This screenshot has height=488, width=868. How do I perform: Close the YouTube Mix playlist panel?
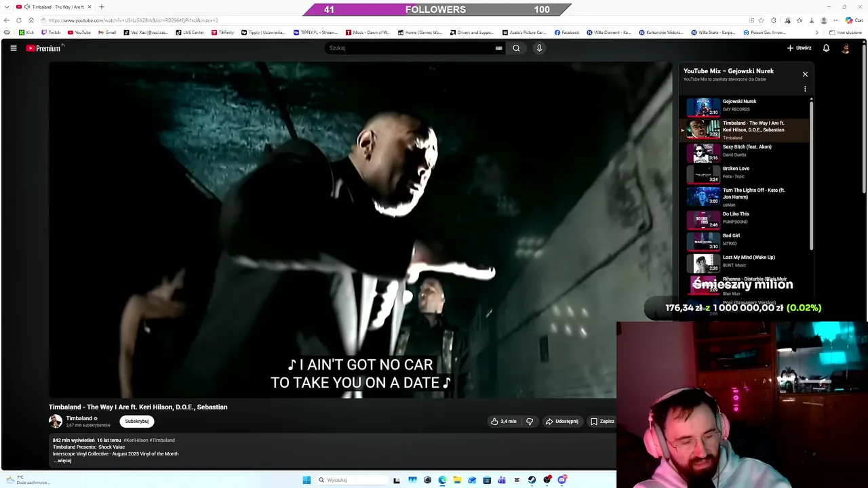click(x=805, y=74)
